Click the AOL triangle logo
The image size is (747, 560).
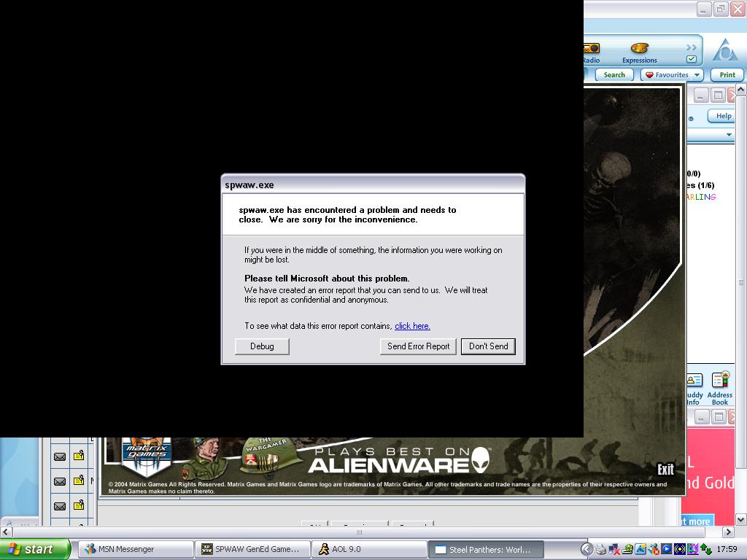[725, 50]
